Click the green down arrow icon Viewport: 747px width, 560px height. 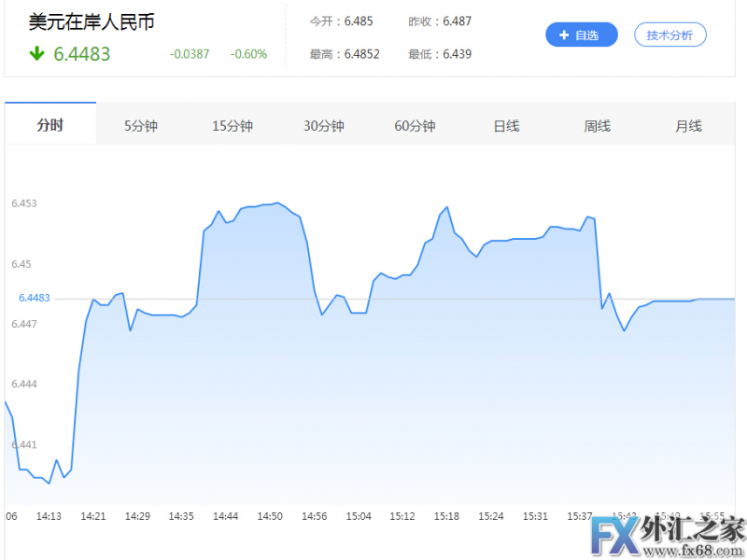pos(37,54)
